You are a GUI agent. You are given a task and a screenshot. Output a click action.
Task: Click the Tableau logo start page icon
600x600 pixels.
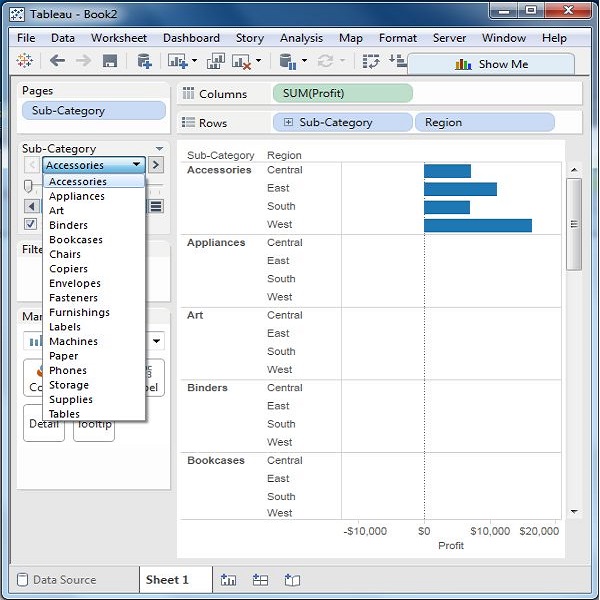[x=25, y=62]
